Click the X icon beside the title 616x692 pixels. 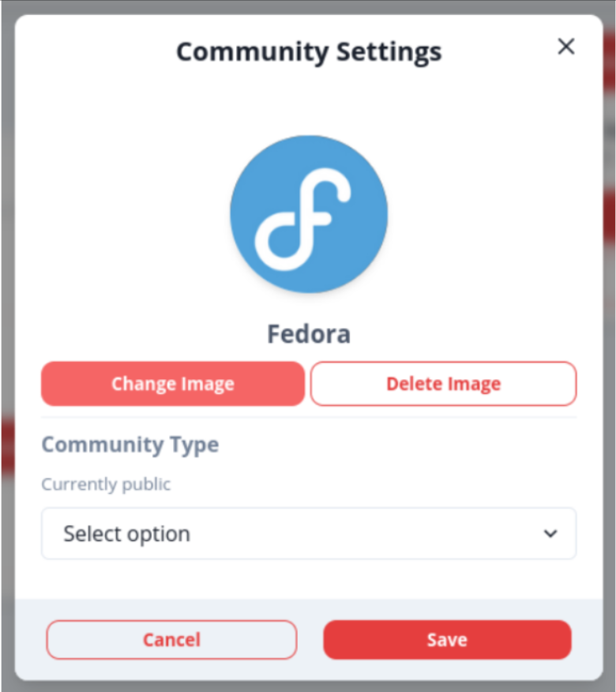tap(565, 47)
